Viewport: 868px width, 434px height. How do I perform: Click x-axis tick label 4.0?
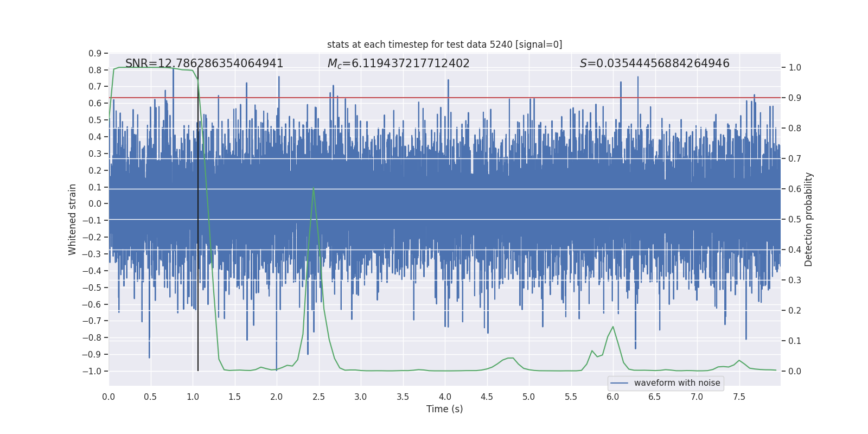[445, 397]
